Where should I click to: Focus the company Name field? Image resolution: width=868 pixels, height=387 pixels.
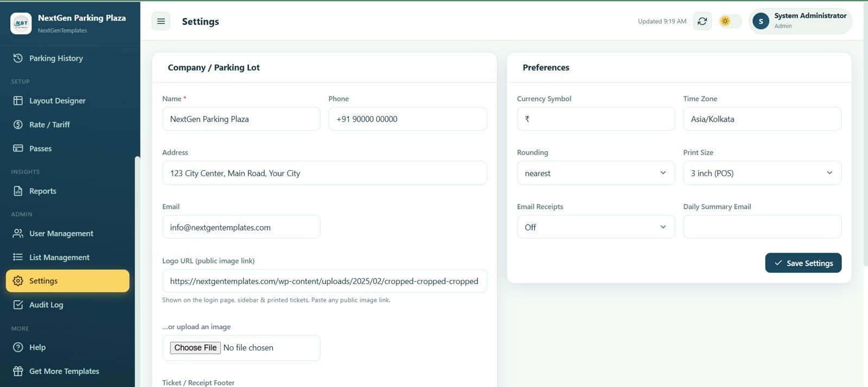(x=241, y=119)
